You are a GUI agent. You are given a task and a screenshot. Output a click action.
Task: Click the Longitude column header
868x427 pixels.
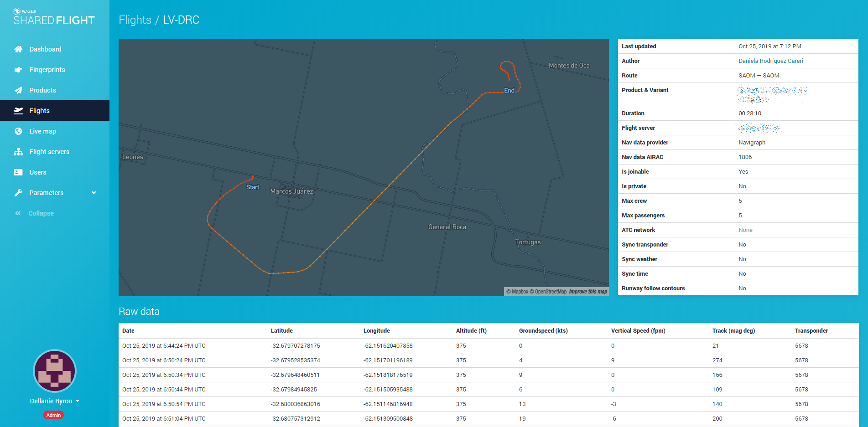[x=377, y=331]
